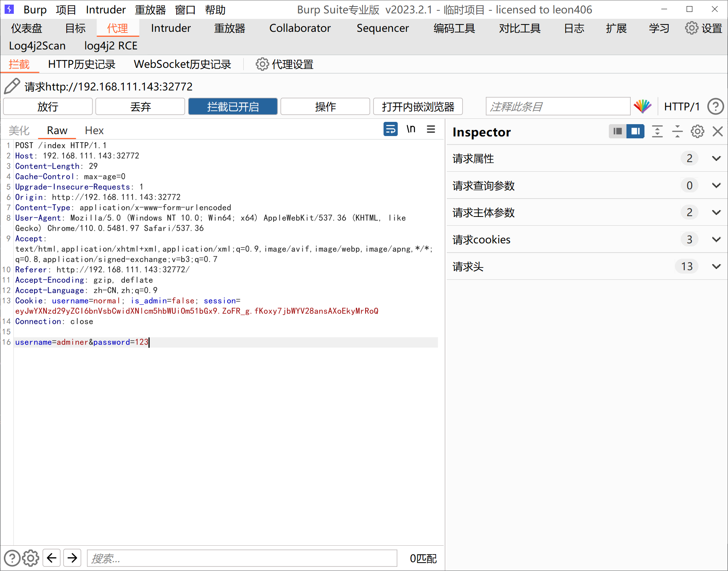Screen dimensions: 728x571
Task: Open Inspector settings gear
Action: click(x=697, y=131)
